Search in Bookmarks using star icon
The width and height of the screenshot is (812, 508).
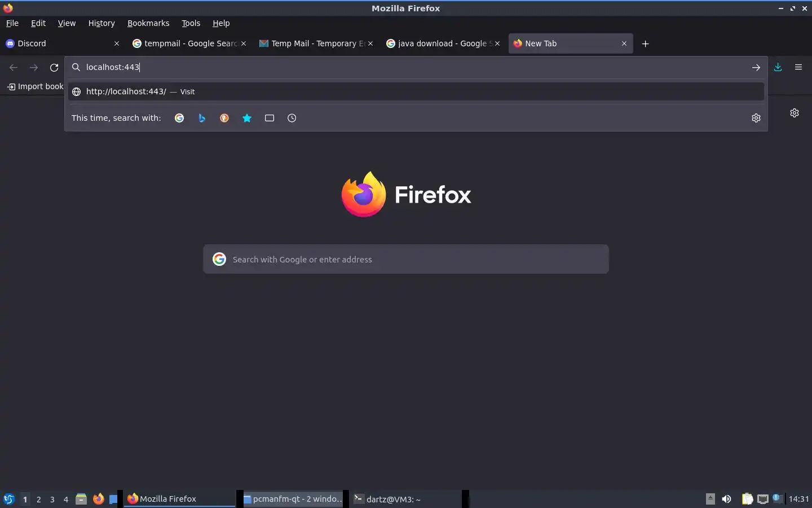(x=247, y=118)
